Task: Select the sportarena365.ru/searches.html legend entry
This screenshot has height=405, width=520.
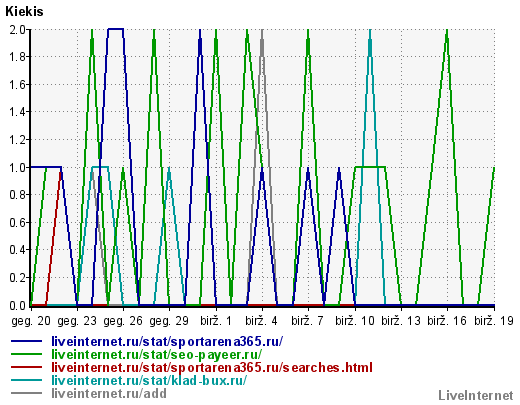Action: (x=212, y=367)
